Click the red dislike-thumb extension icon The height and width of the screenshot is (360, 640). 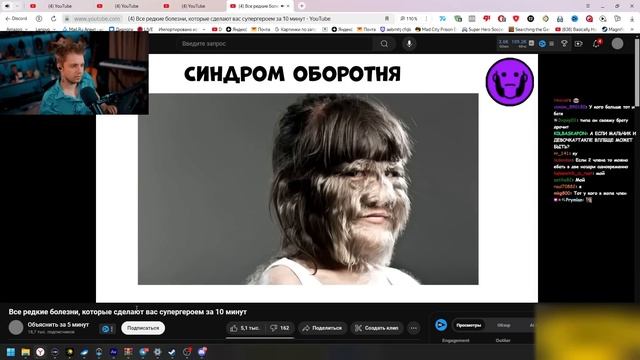pyautogui.click(x=487, y=18)
